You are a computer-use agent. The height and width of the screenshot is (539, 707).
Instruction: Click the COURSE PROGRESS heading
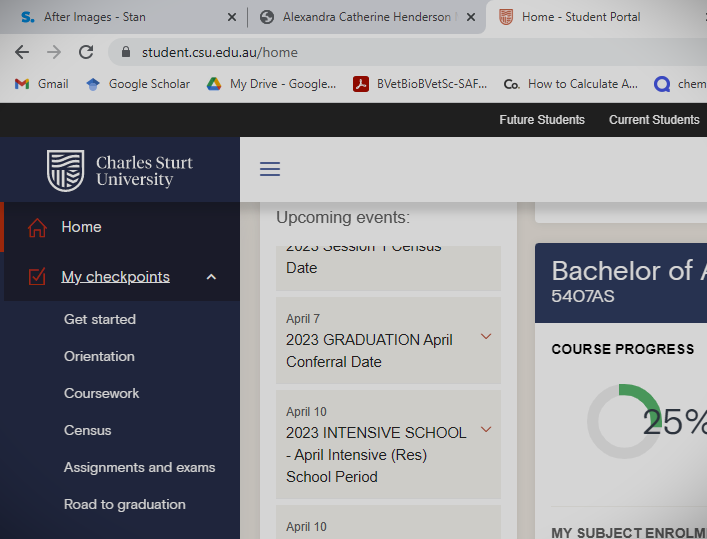[x=623, y=349]
